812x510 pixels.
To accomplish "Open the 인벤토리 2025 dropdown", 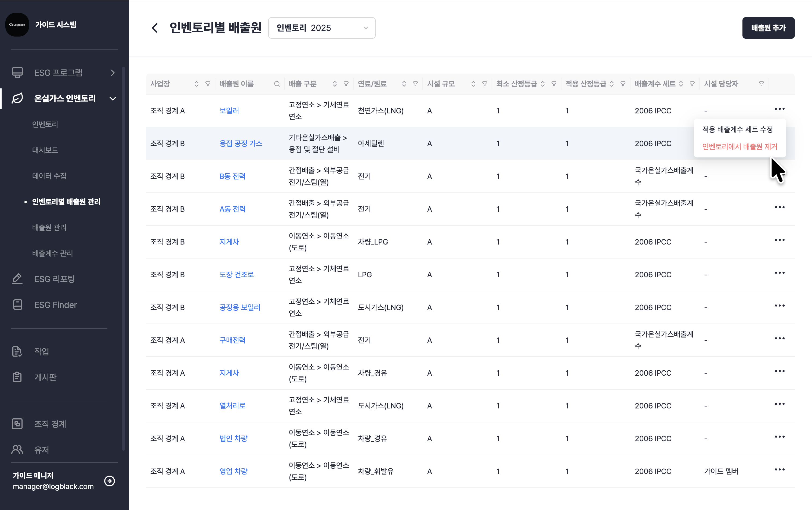I will tap(322, 28).
